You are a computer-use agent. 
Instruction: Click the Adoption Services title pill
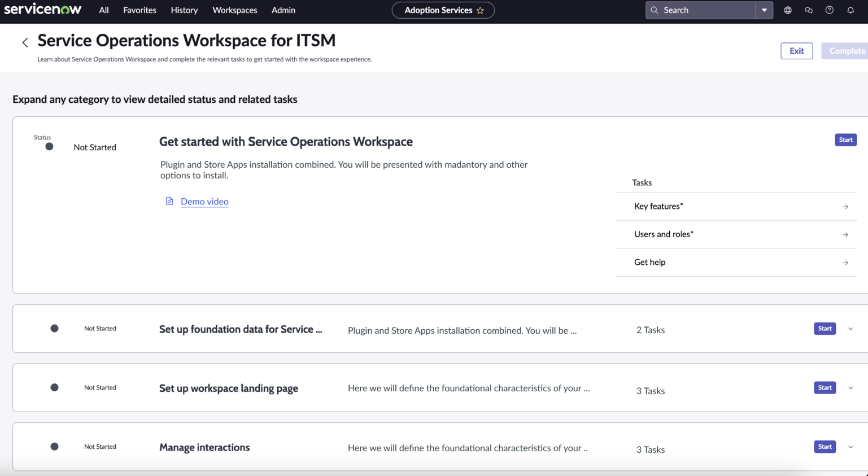(443, 10)
